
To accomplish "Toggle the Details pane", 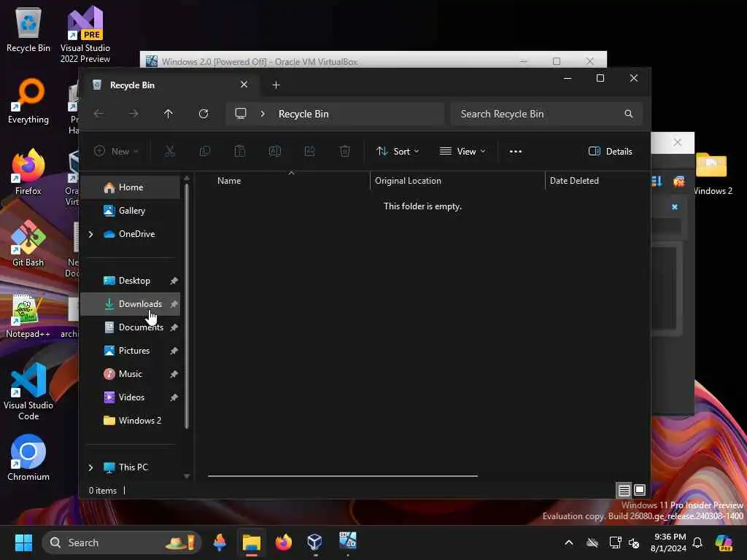I will point(611,152).
